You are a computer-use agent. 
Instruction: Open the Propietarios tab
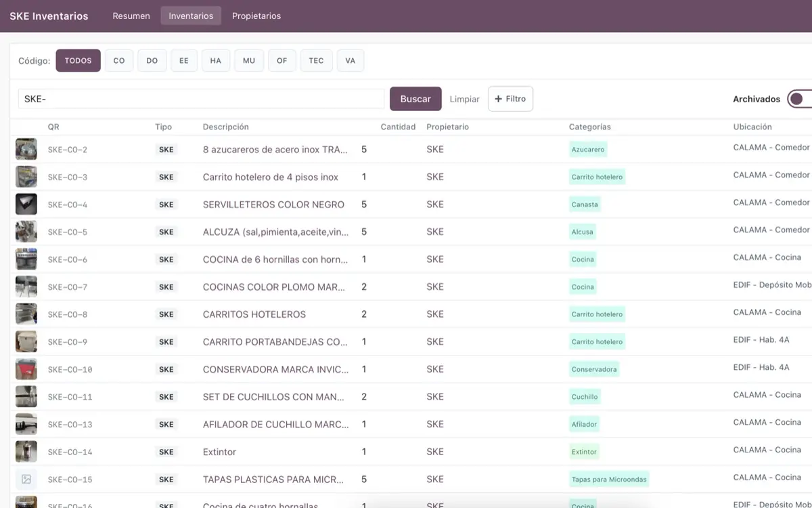pyautogui.click(x=256, y=16)
